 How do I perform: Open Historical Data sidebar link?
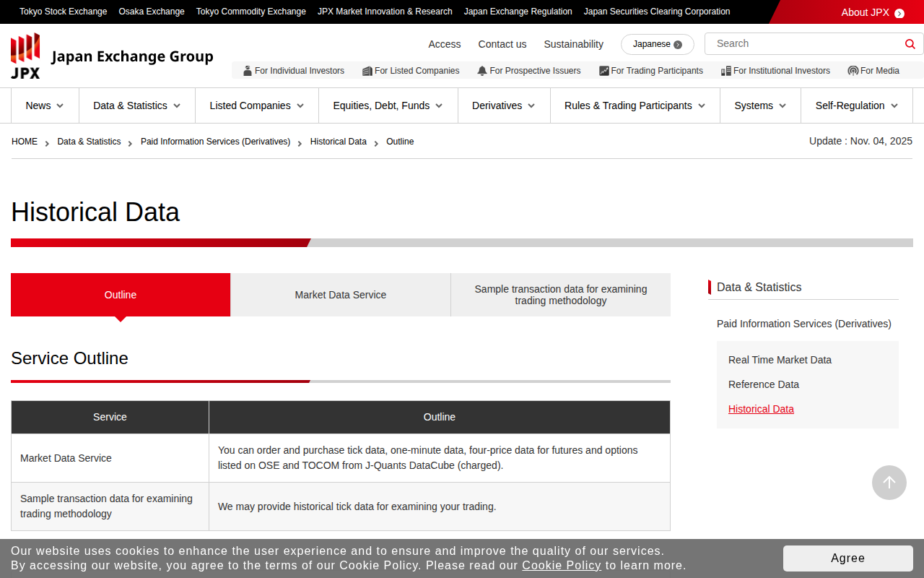coord(761,409)
